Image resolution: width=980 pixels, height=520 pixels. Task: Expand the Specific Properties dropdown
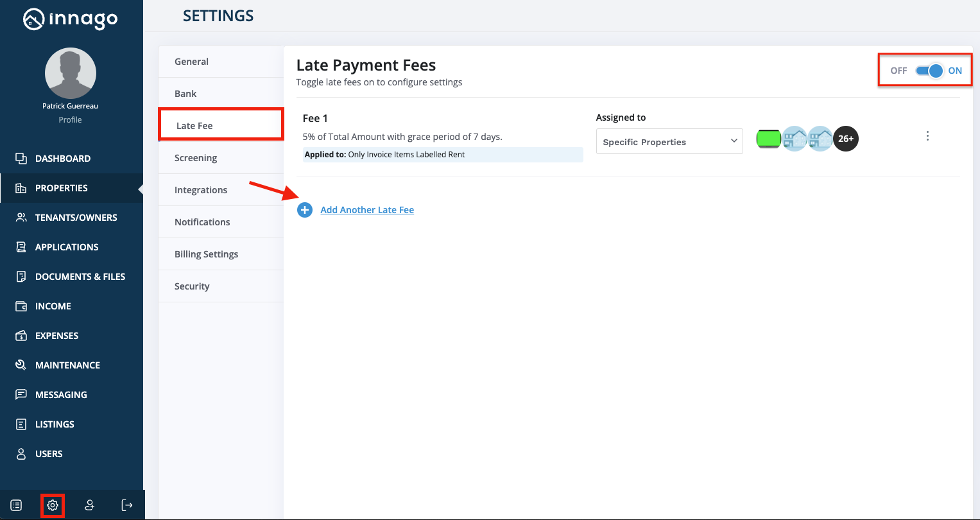click(669, 142)
